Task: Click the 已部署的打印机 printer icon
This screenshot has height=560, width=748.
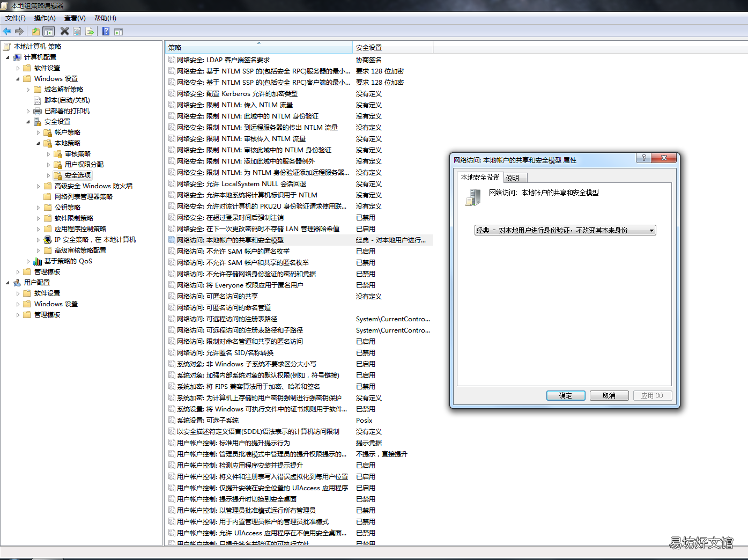Action: 38,111
